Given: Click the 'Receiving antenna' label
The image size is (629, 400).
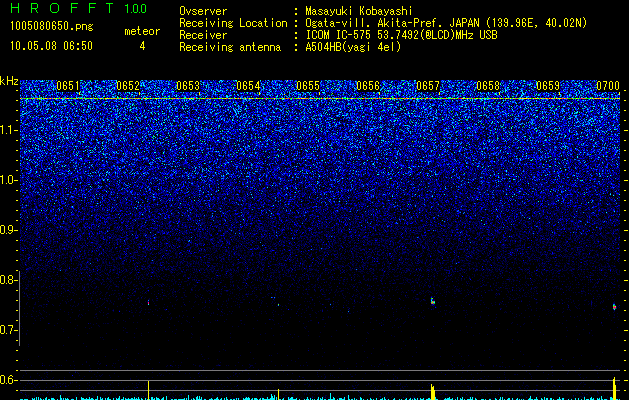Looking at the screenshot, I should point(230,47).
